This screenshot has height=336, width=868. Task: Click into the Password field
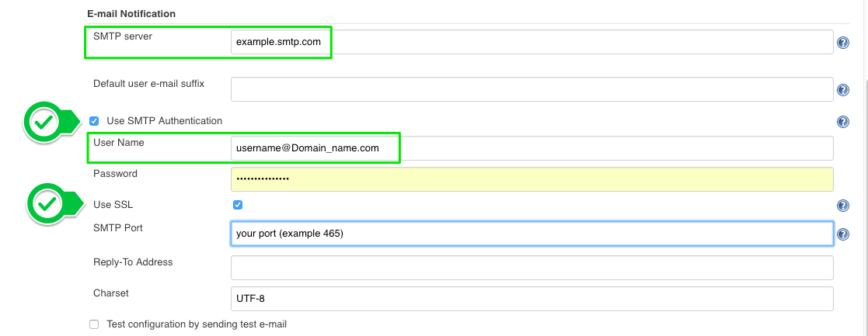point(532,179)
